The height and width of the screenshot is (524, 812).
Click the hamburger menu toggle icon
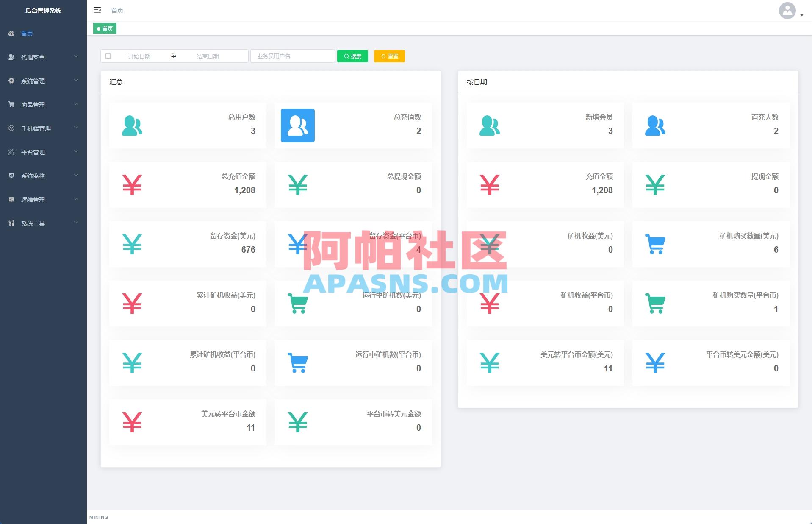pyautogui.click(x=97, y=10)
